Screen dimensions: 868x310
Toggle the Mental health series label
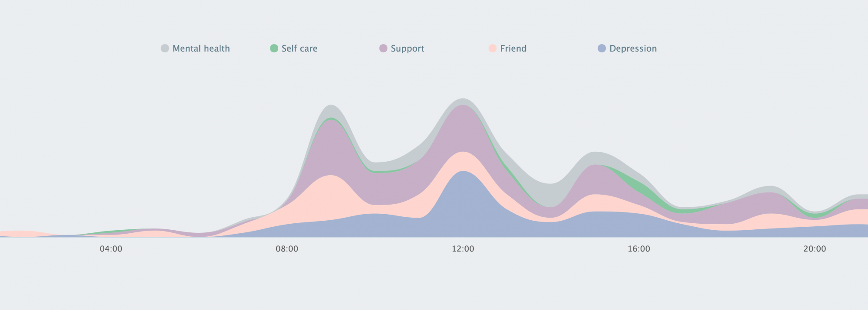point(201,49)
